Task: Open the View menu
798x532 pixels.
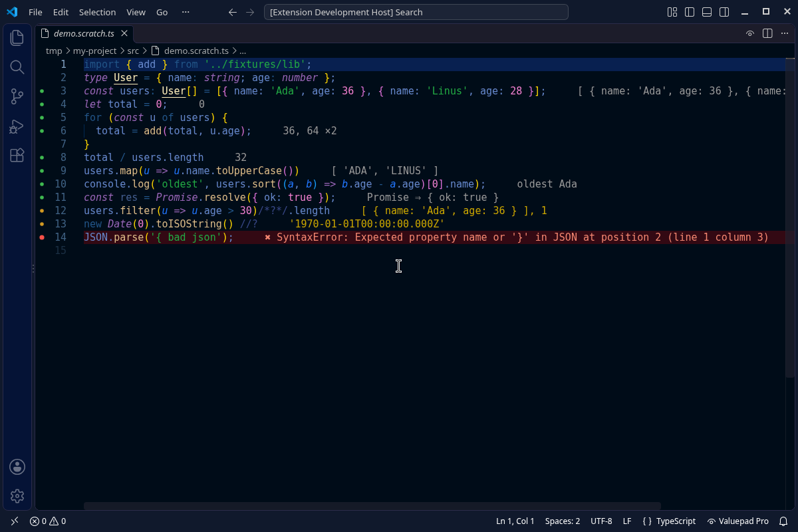Action: point(136,12)
